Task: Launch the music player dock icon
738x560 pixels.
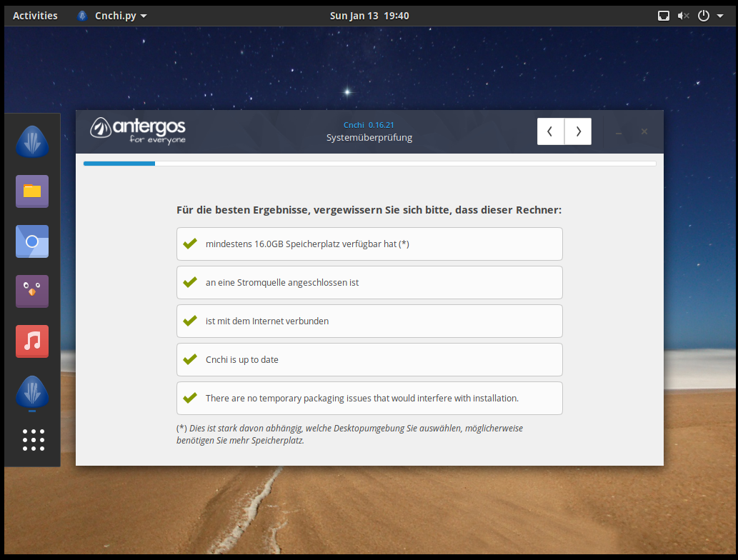Action: point(32,341)
